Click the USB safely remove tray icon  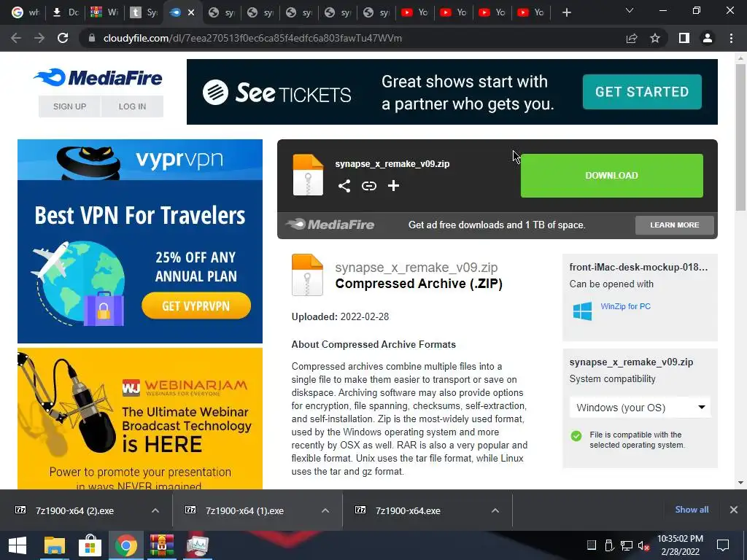pyautogui.click(x=608, y=545)
